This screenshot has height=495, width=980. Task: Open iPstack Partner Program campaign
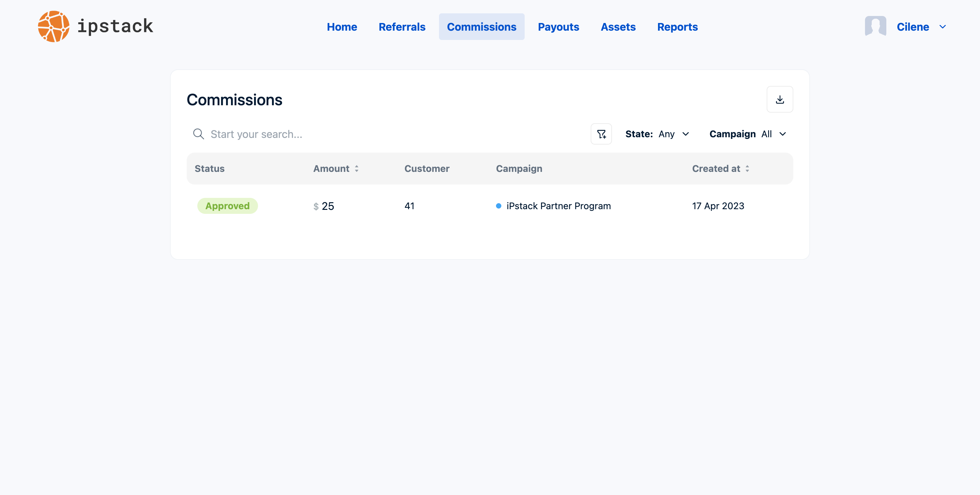558,206
